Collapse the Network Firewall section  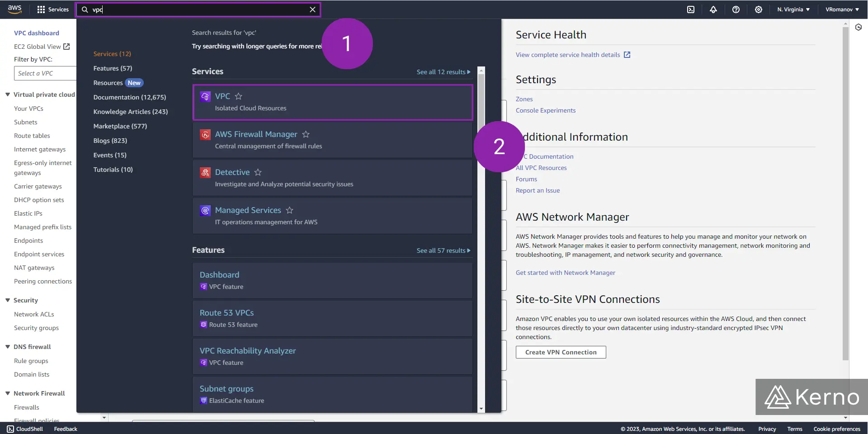[x=8, y=393]
